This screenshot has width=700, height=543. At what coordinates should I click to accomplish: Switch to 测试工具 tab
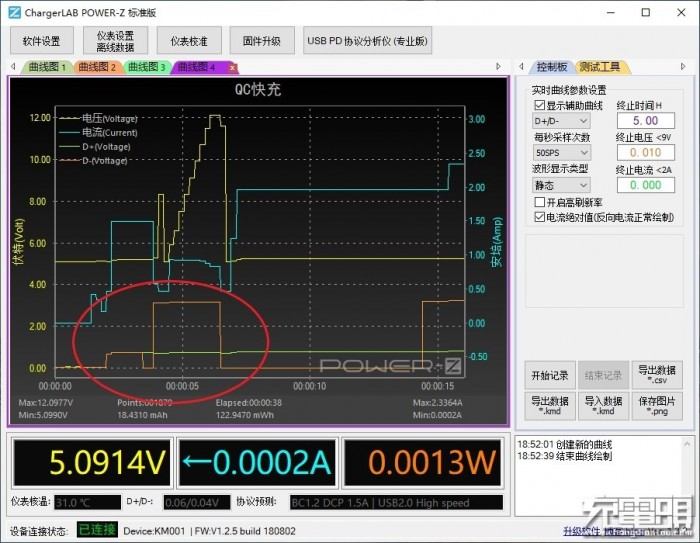coord(600,67)
